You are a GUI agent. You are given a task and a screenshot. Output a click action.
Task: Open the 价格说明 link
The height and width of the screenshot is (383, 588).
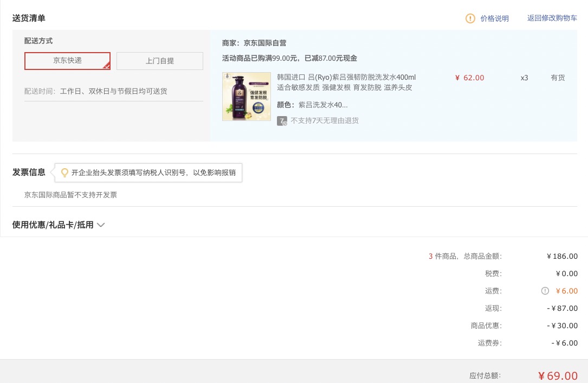tap(494, 18)
